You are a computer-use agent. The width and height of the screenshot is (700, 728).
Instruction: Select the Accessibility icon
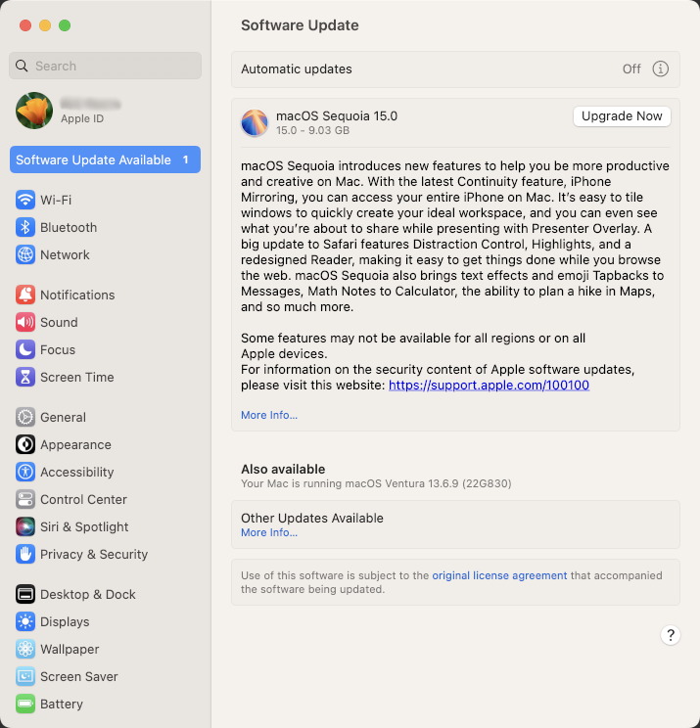(x=25, y=472)
